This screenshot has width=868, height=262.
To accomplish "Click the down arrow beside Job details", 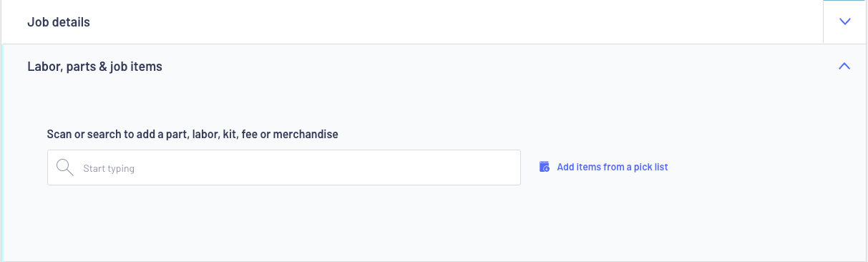I will click(844, 21).
